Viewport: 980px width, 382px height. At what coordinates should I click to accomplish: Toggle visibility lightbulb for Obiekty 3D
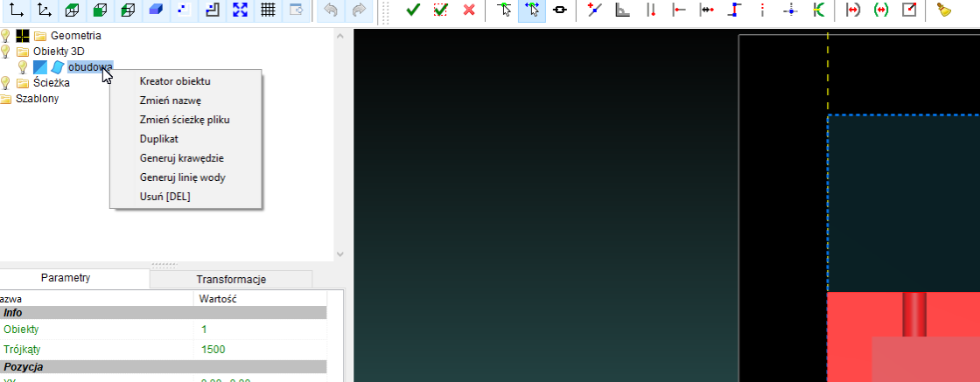[x=5, y=52]
